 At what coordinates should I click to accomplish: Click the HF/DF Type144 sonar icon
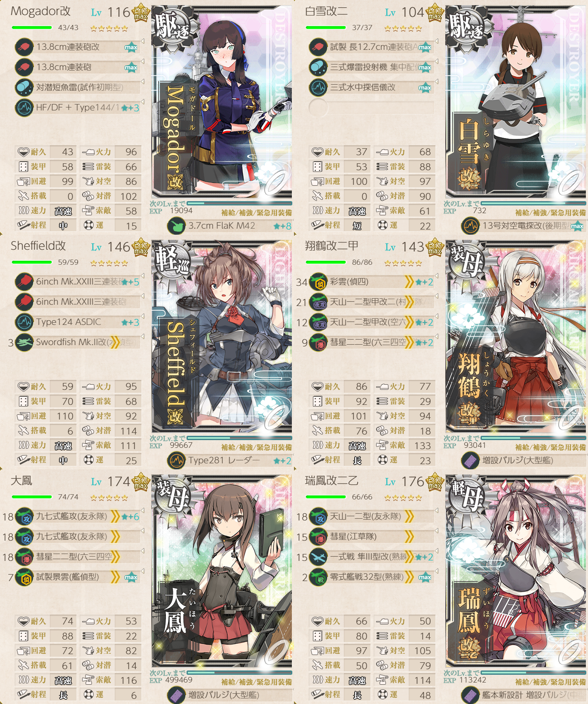point(24,107)
